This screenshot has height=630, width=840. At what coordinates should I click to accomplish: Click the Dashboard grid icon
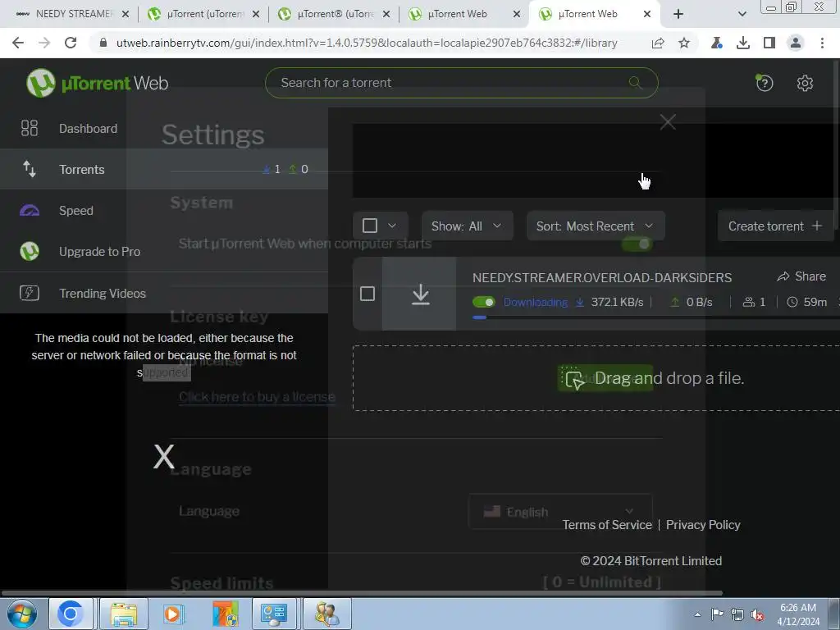coord(30,128)
